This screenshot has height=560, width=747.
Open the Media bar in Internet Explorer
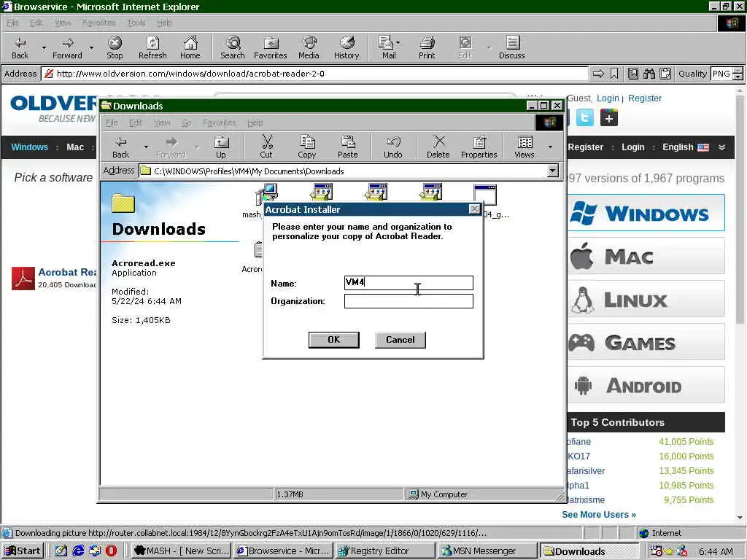(x=309, y=47)
